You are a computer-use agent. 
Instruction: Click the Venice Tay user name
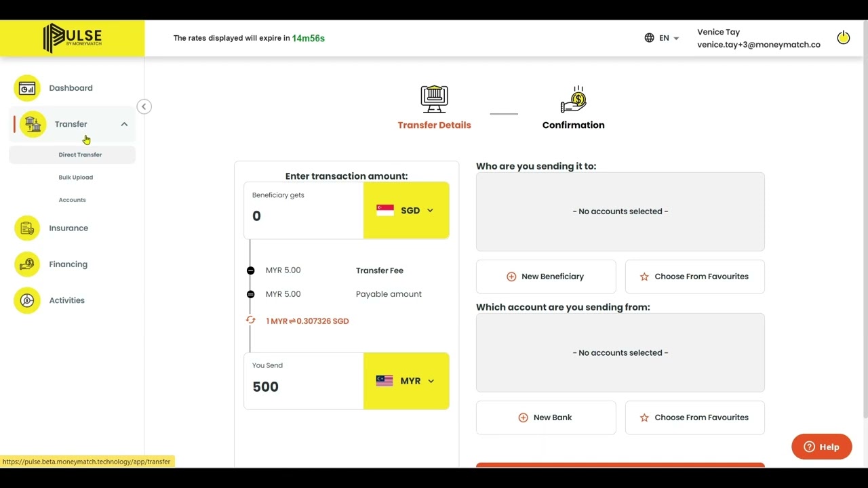(718, 32)
